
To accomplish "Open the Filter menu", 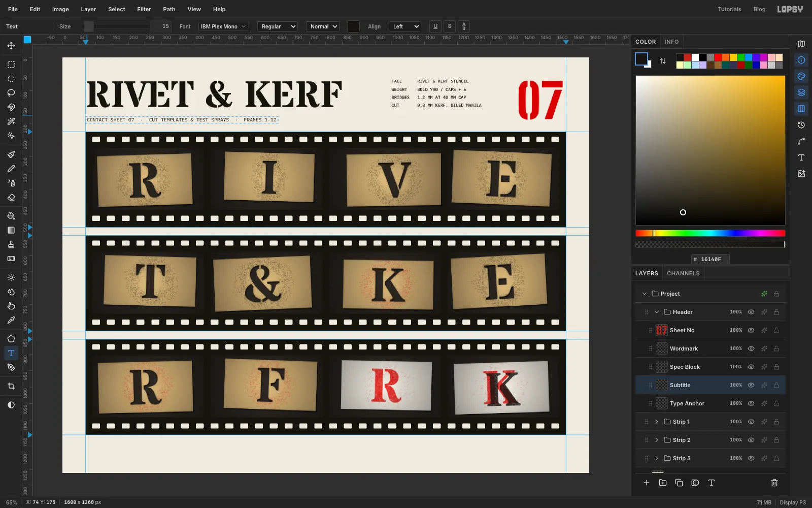I will coord(144,9).
